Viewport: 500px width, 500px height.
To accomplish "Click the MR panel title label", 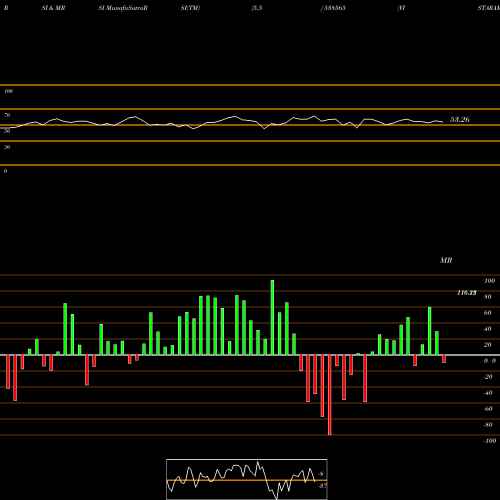I will coord(446,260).
